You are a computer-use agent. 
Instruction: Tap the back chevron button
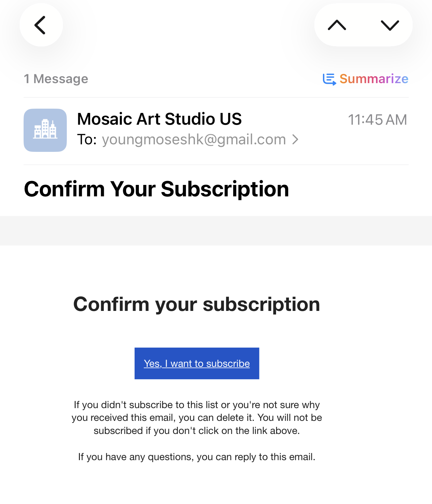coord(41,25)
